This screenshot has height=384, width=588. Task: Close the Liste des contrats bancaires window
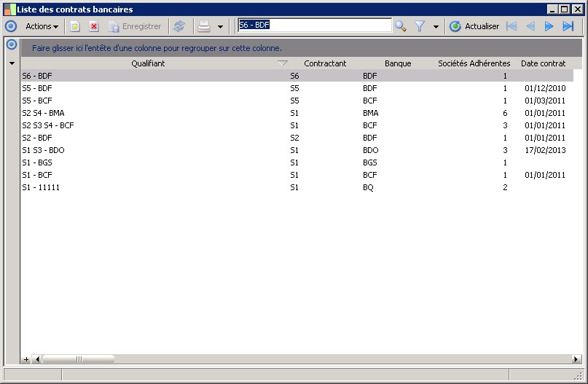[x=578, y=9]
